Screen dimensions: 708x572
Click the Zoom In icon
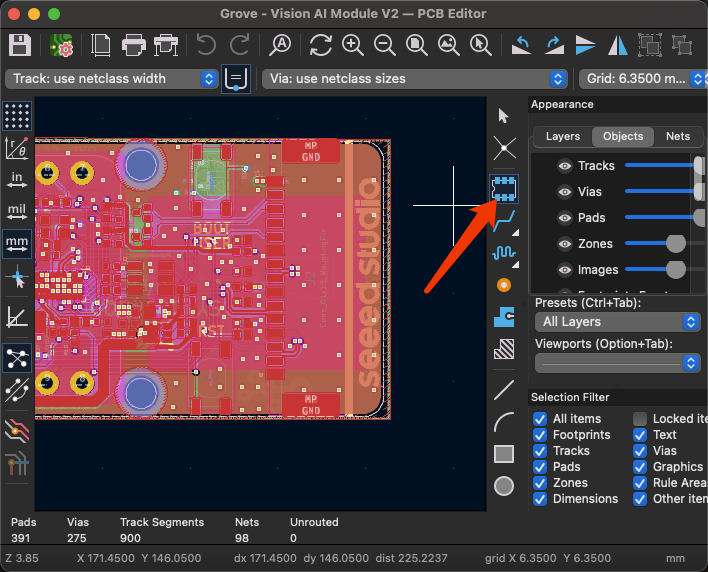[x=353, y=45]
